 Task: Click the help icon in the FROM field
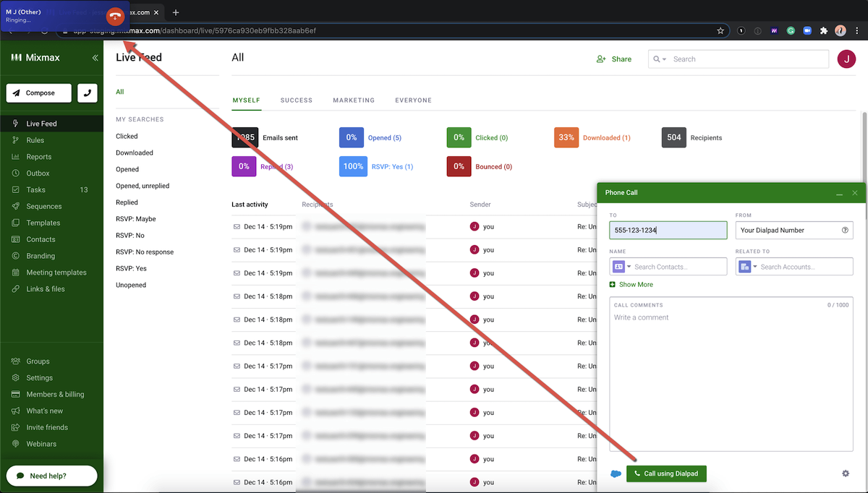845,230
